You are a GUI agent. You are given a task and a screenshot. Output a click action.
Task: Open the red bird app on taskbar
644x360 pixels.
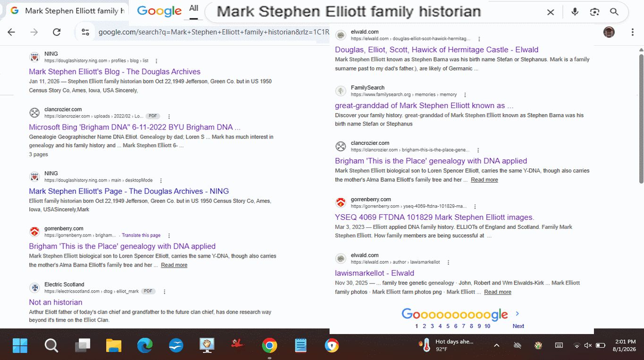tap(237, 345)
